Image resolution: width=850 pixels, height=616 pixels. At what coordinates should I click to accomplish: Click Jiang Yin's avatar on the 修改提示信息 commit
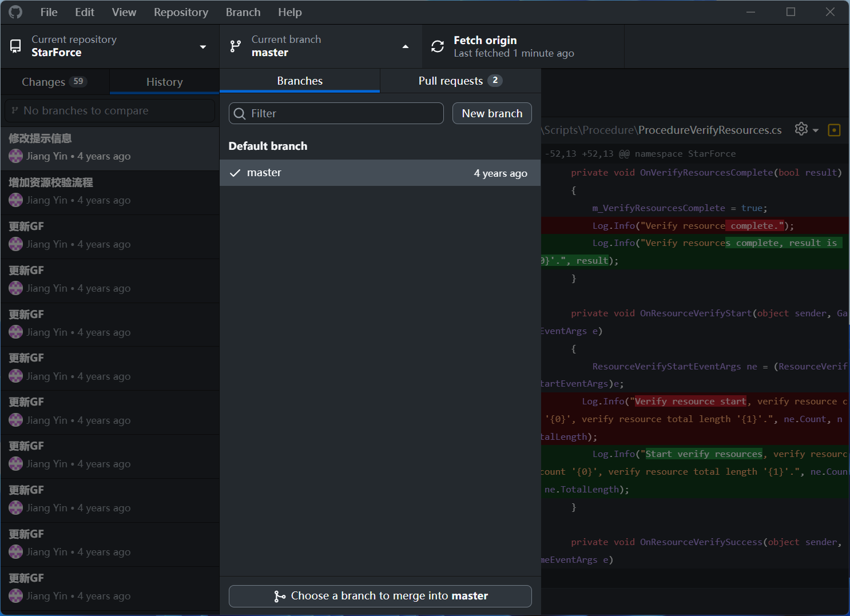(15, 156)
